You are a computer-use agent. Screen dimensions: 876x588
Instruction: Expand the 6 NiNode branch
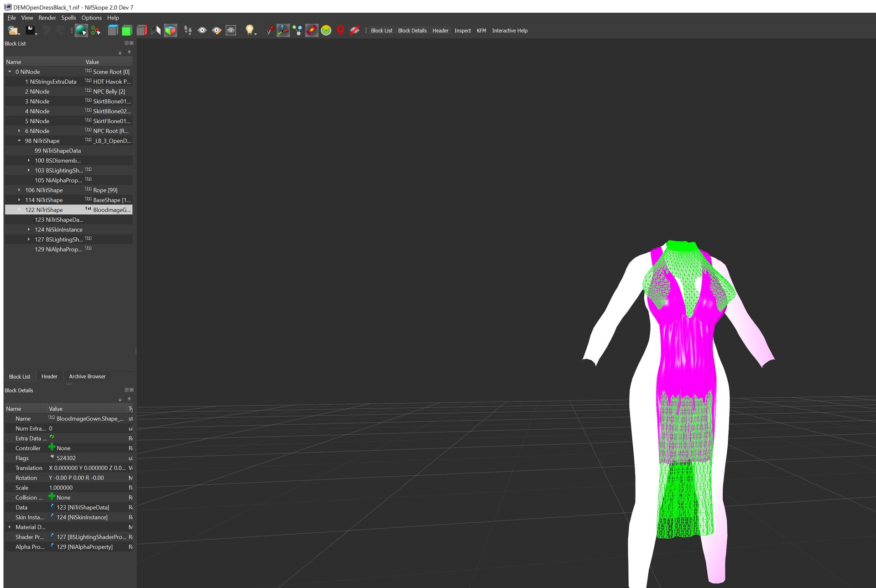[x=19, y=131]
